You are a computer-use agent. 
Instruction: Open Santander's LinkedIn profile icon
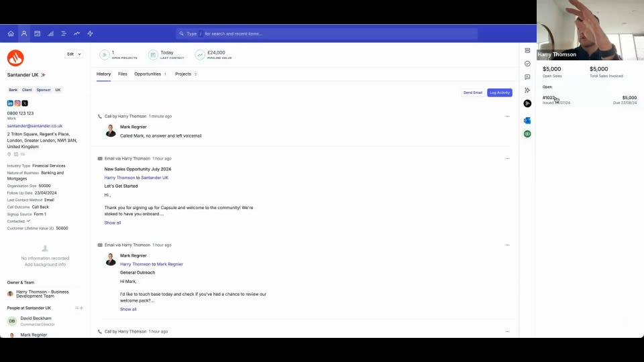[10, 103]
